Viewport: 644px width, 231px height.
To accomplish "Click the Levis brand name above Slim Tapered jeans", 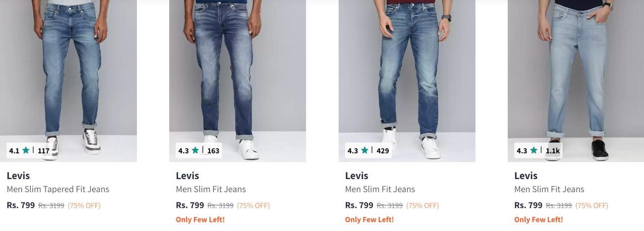I will (18, 176).
